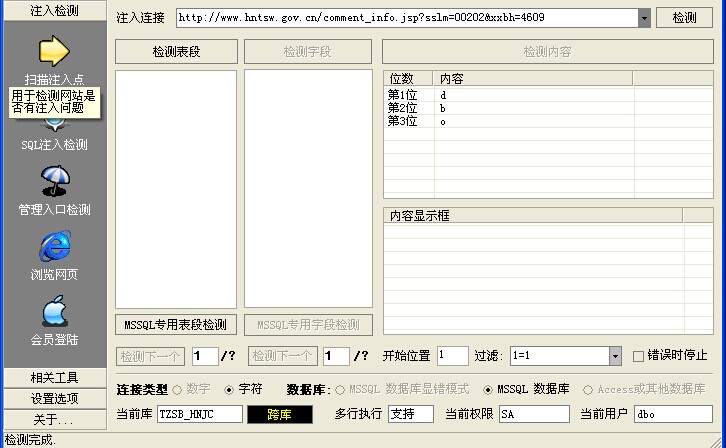The width and height of the screenshot is (726, 448).
Task: Open the SQL injection detection icon
Action: click(x=55, y=125)
